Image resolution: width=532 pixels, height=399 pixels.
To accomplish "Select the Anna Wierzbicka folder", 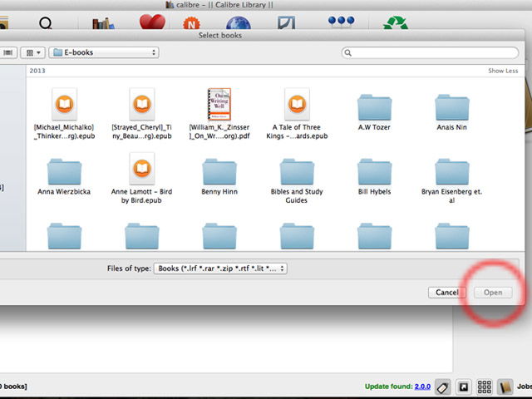I will (64, 177).
